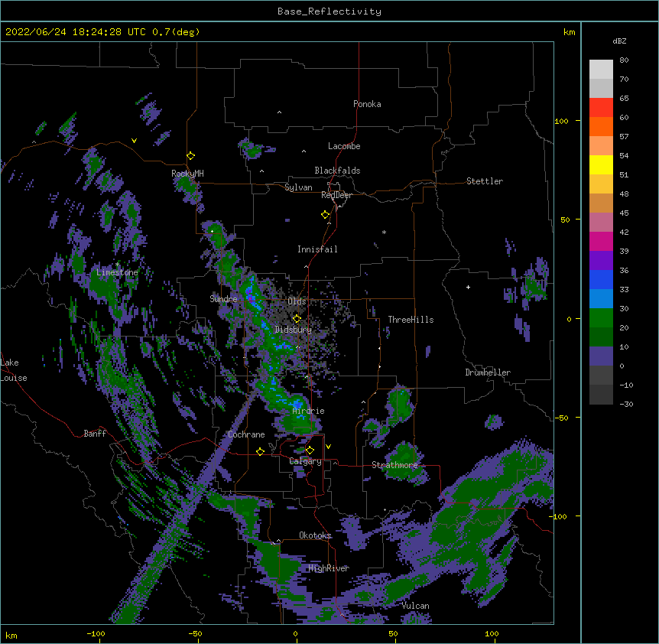The height and width of the screenshot is (644, 659).
Task: Click the km unit label at top right
Action: [x=570, y=32]
